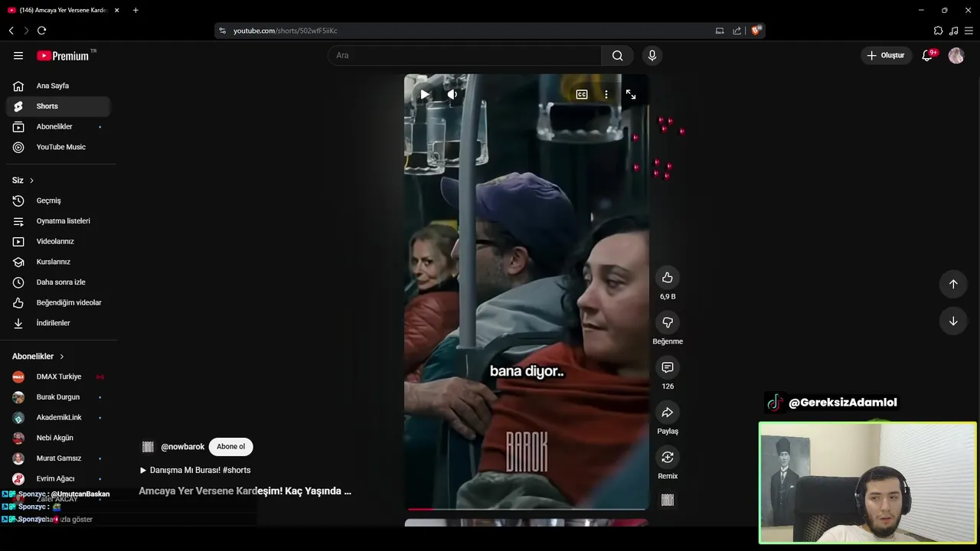Open Oynatma listeleri
980x551 pixels.
coord(58,221)
